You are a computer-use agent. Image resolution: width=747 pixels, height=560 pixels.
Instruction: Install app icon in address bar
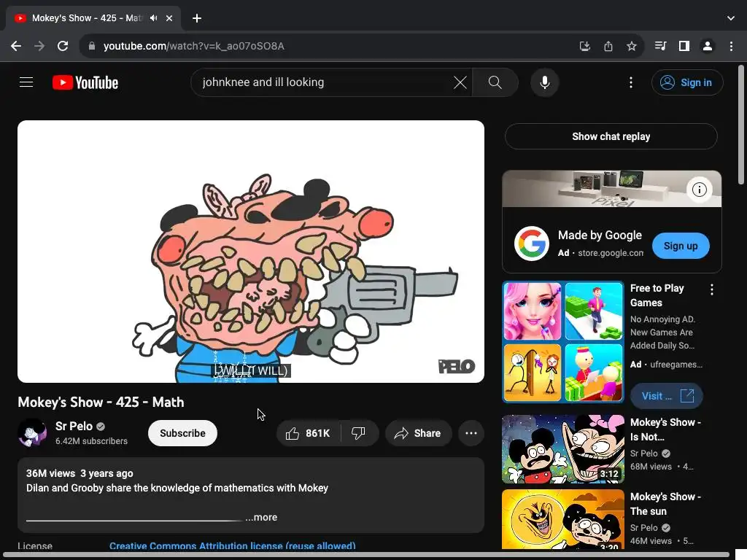pos(584,46)
